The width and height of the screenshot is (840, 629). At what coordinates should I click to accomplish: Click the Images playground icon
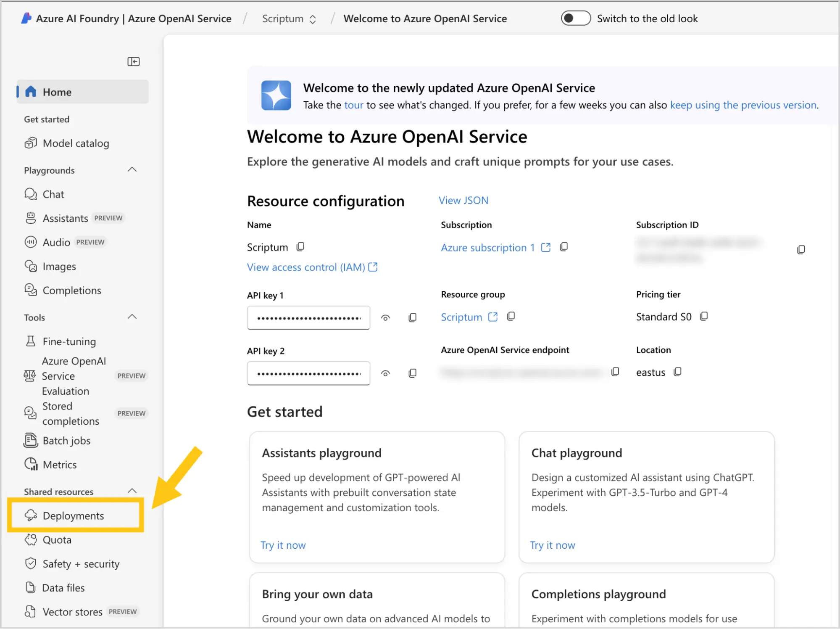tap(31, 266)
